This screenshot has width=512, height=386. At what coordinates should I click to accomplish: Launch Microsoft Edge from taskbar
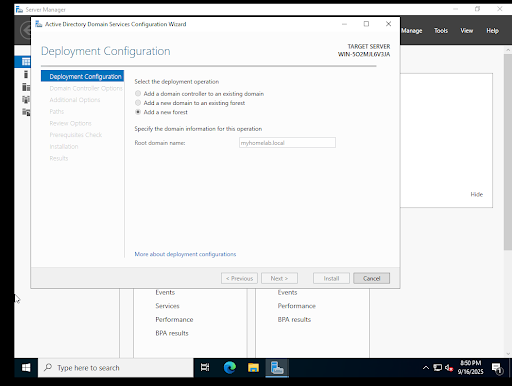tap(230, 368)
